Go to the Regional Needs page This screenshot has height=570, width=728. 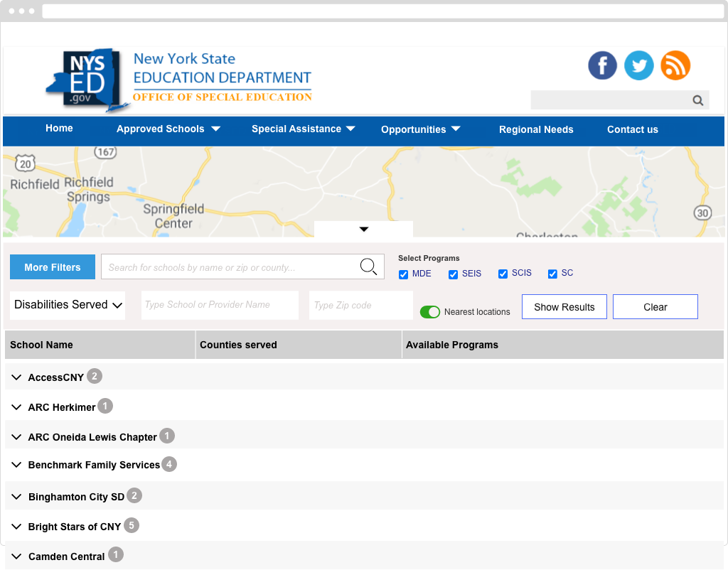(x=536, y=129)
